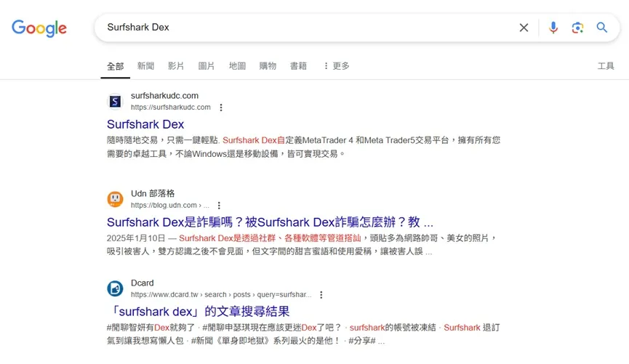The width and height of the screenshot is (629, 364).
Task: Open options menu for Dcard result
Action: 321,295
